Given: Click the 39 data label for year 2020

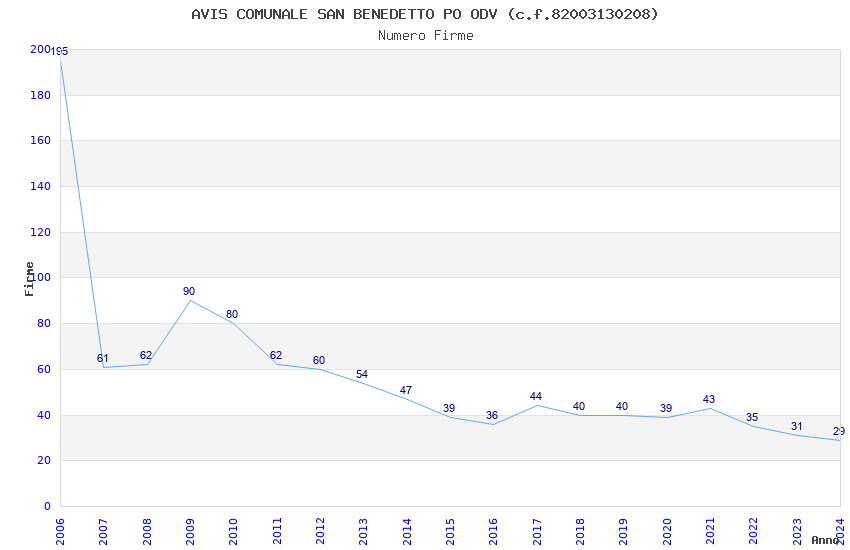Looking at the screenshot, I should coord(666,409).
